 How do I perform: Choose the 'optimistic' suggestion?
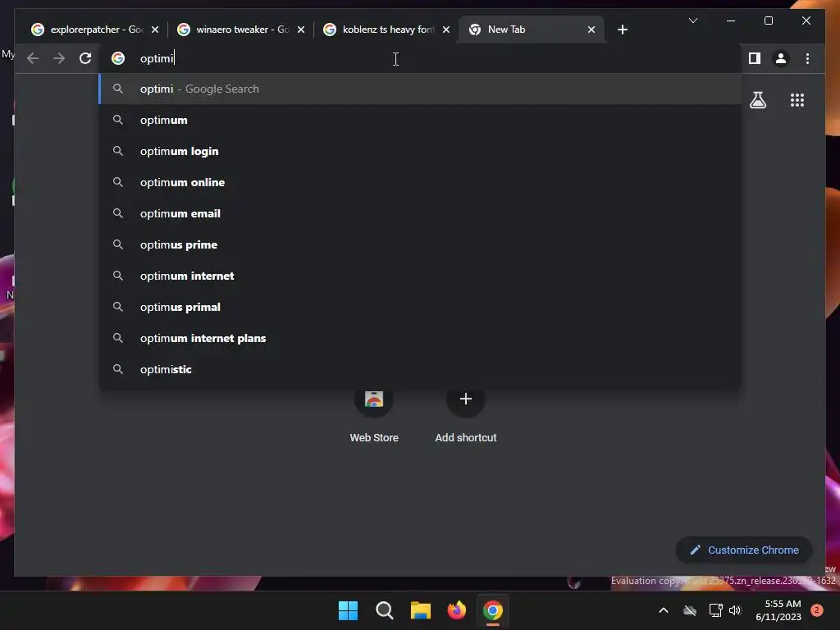[x=420, y=369]
